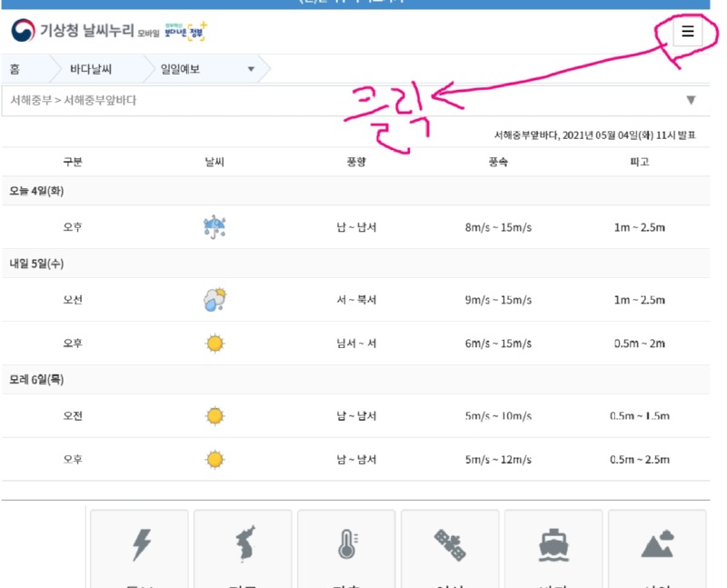The height and width of the screenshot is (588, 727).
Task: Click the lightning bolt shortcut icon
Action: pos(141,545)
